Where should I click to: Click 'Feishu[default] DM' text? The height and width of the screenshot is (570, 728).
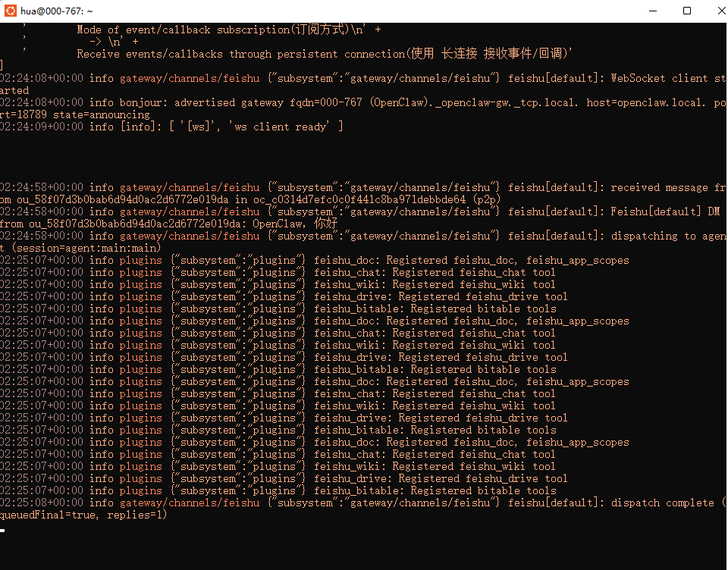(x=665, y=211)
